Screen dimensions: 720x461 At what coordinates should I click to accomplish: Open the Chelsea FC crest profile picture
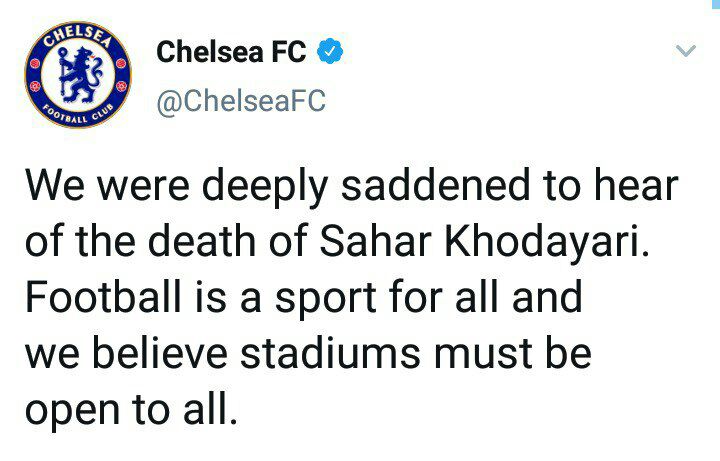tap(78, 75)
